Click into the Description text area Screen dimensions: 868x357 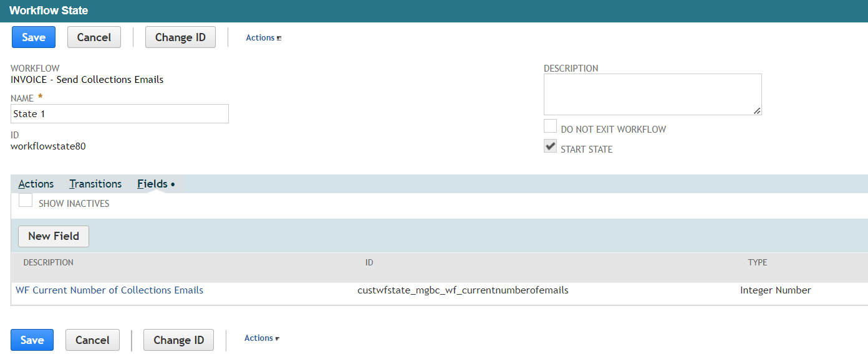pos(653,95)
